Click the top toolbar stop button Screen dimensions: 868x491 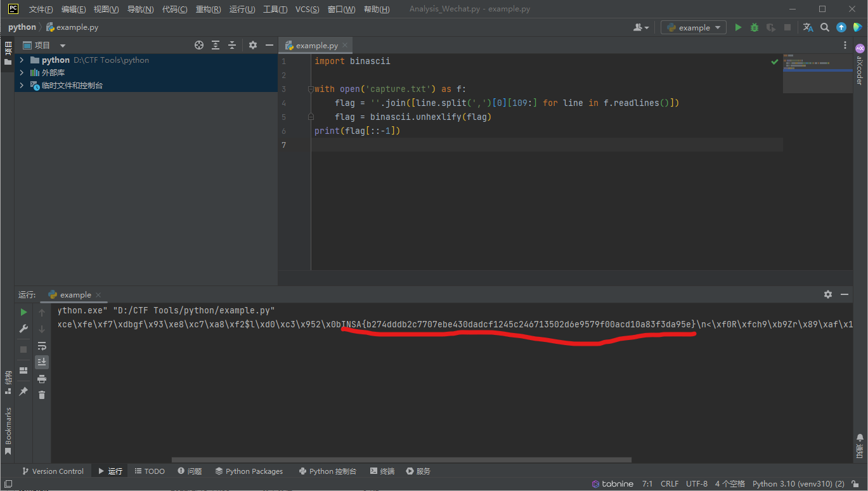click(x=787, y=27)
